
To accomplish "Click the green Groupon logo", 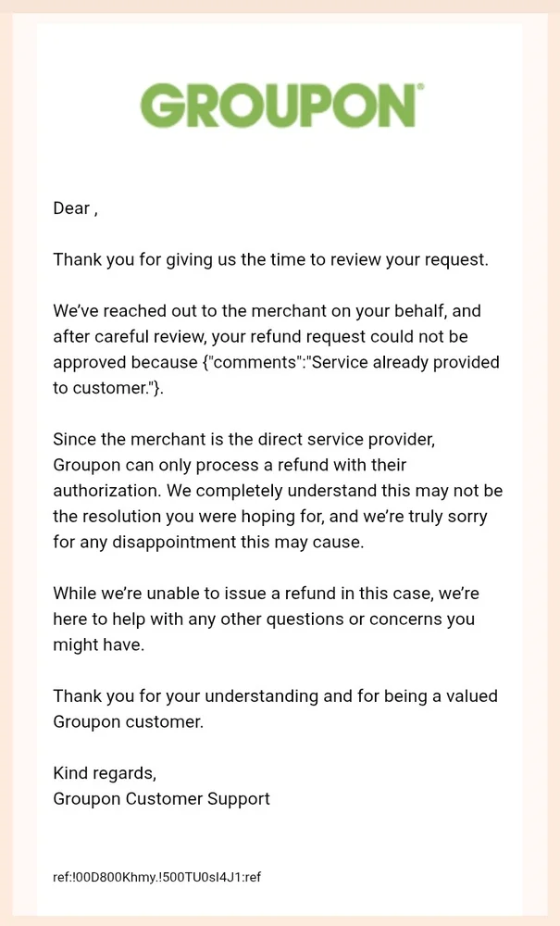I will point(278,106).
